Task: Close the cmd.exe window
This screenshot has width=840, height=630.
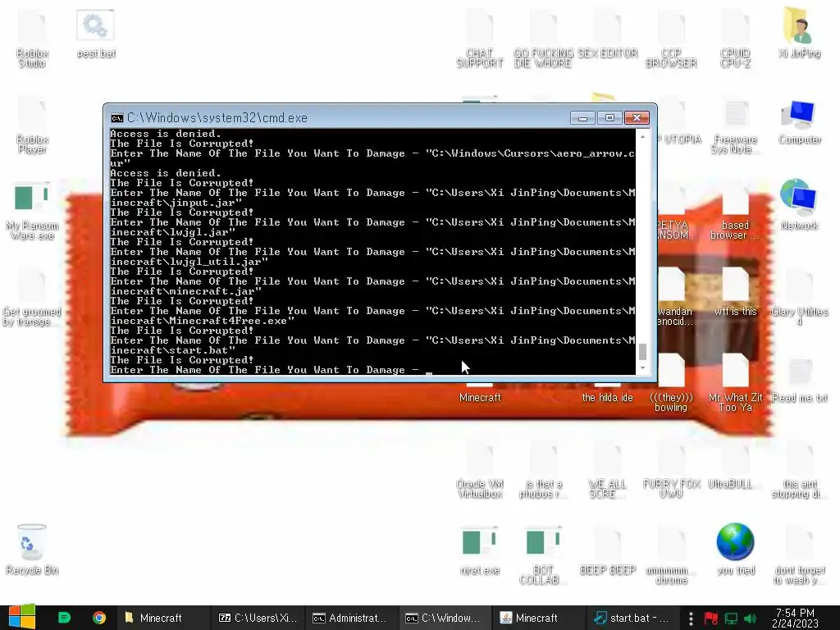Action: tap(637, 118)
